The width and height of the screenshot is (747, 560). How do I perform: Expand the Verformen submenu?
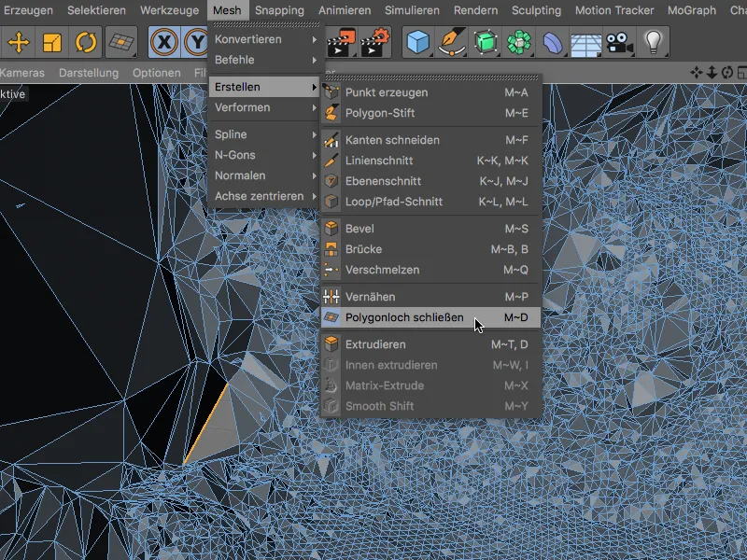click(x=264, y=107)
